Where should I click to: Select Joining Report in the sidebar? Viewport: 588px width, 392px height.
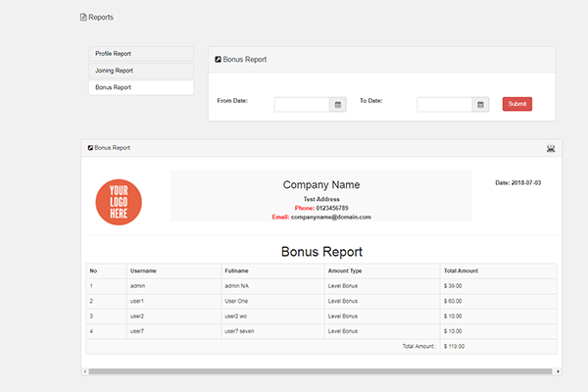pos(140,71)
